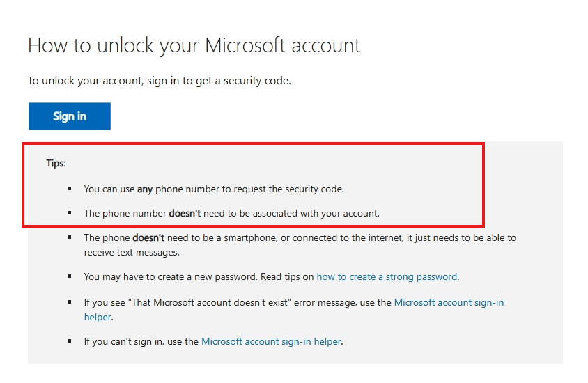This screenshot has height=383, width=588.
Task: Open the "how to create a strong password" link
Action: click(x=387, y=277)
